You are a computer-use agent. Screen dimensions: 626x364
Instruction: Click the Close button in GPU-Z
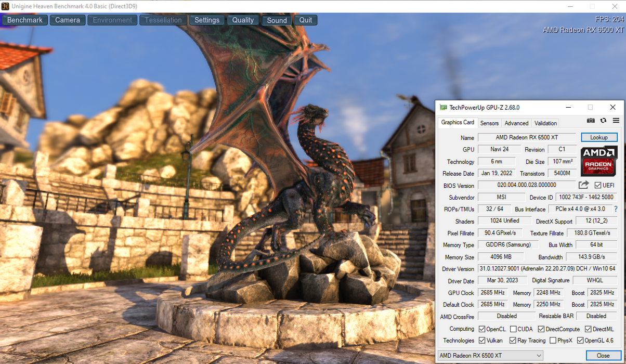[x=603, y=356]
